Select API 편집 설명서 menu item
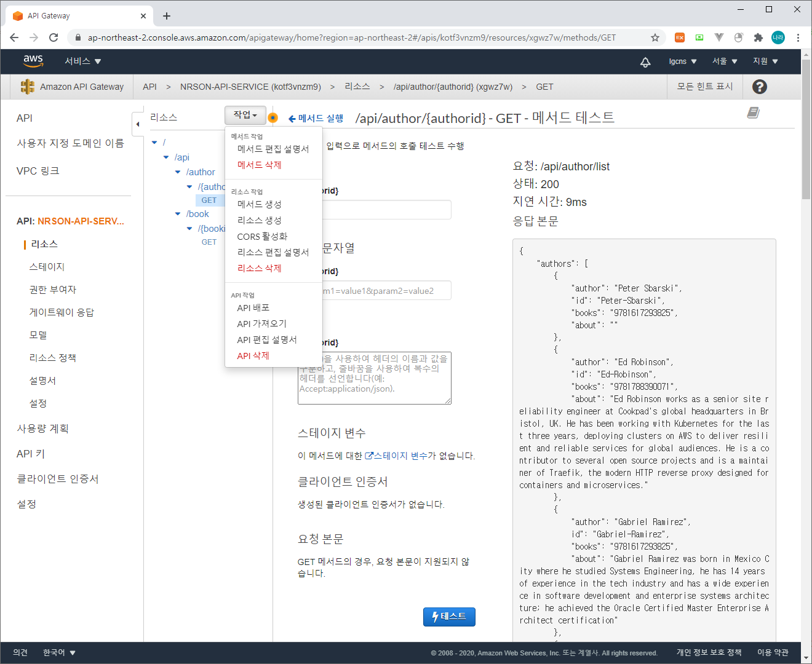Viewport: 812px width, 664px height. point(273,339)
